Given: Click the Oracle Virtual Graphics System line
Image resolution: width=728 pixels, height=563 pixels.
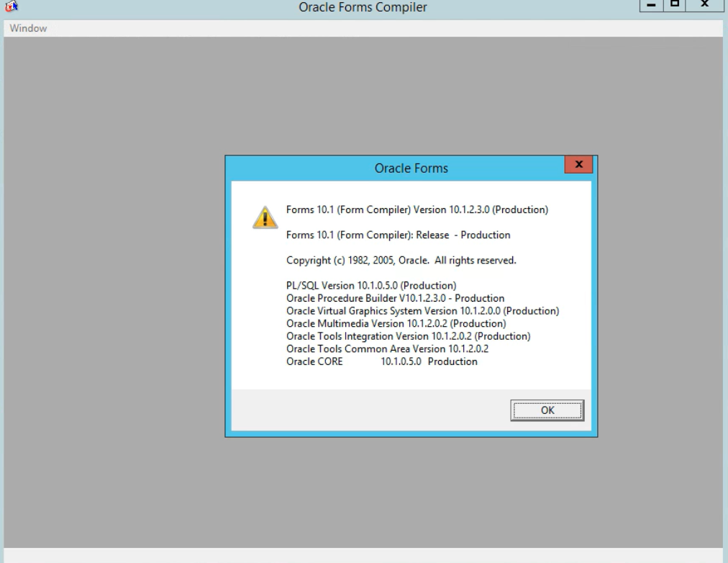Looking at the screenshot, I should pyautogui.click(x=422, y=311).
